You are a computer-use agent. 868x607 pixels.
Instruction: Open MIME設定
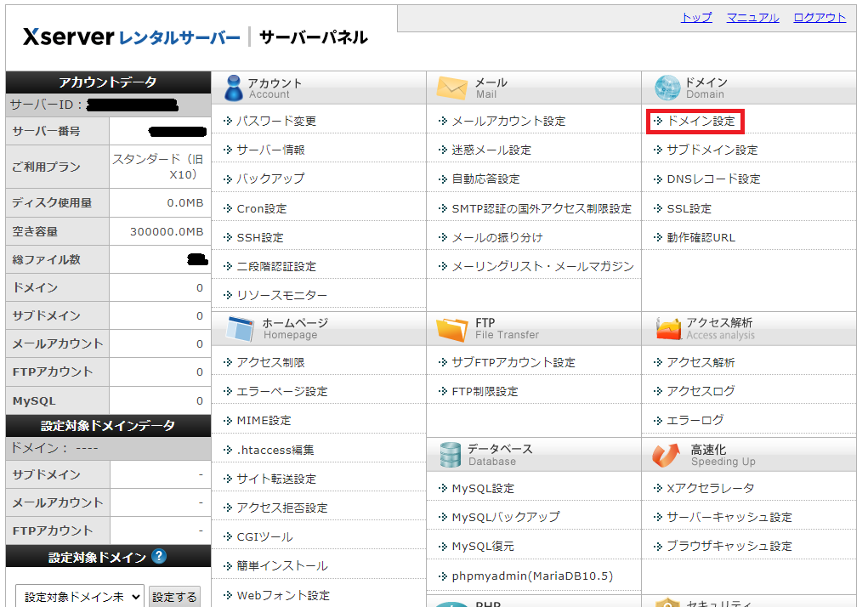point(264,421)
